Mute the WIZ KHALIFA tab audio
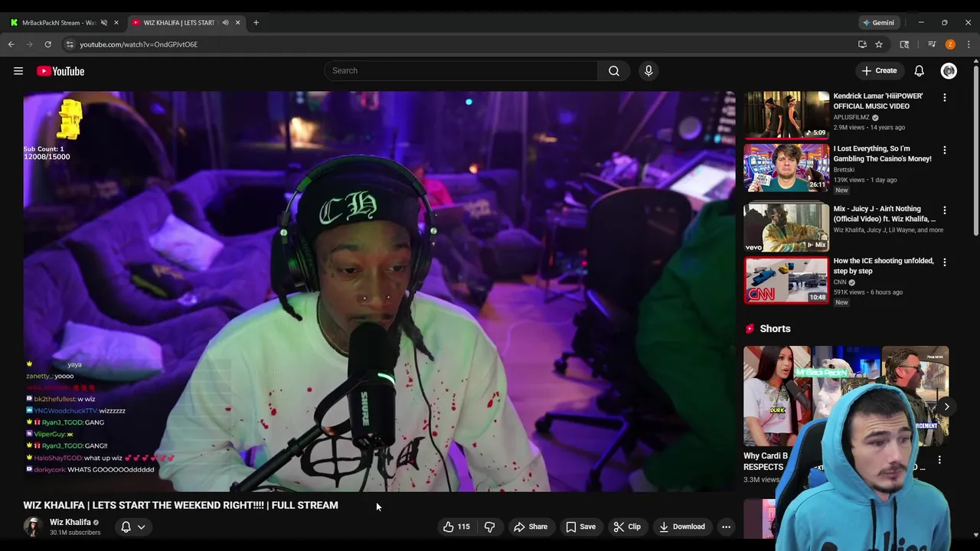This screenshot has height=551, width=980. point(225,22)
